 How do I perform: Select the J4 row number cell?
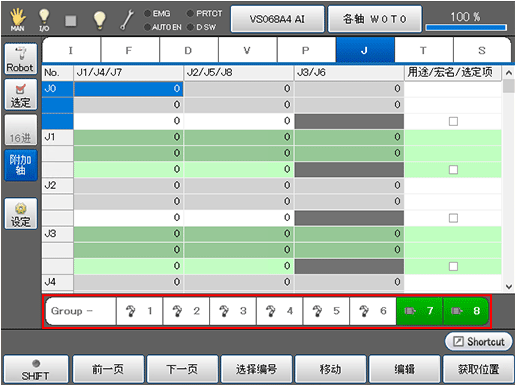57,282
